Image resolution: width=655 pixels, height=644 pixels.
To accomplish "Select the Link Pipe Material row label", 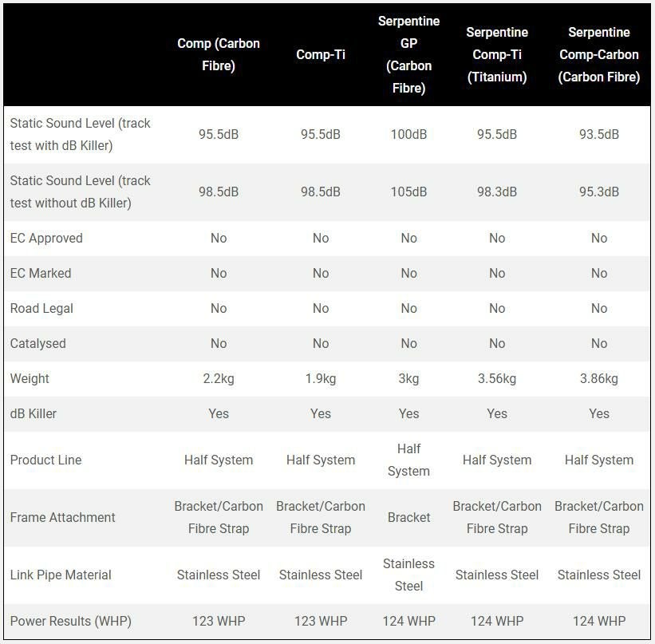I will coord(61,575).
